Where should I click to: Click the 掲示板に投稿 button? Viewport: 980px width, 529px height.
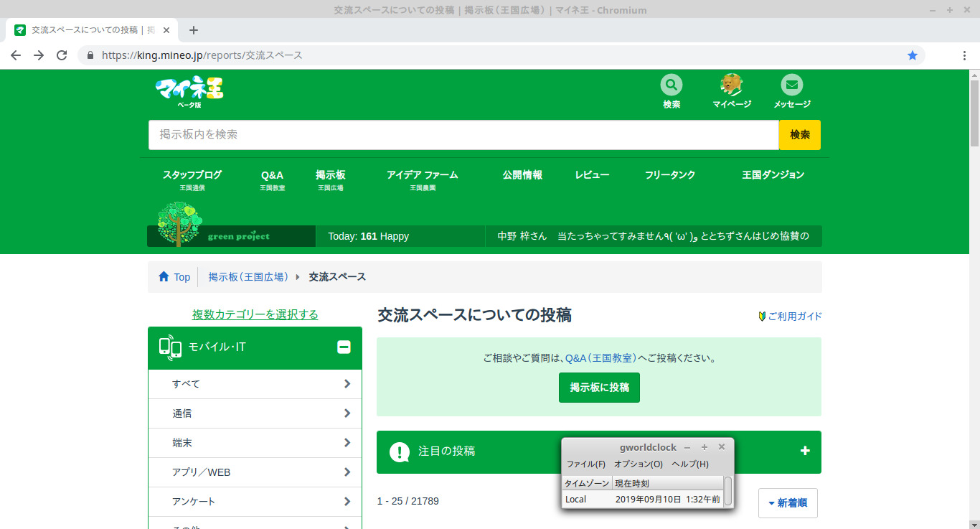(599, 388)
